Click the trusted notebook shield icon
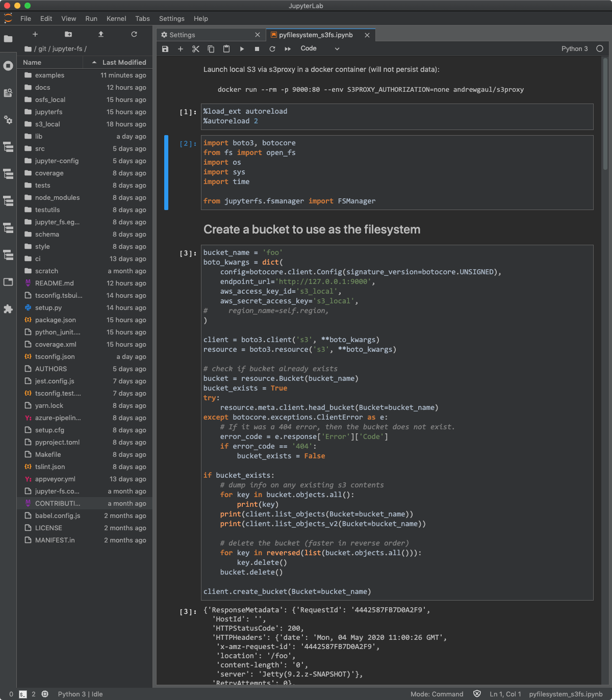Screen dimensions: 612x700 point(477,694)
